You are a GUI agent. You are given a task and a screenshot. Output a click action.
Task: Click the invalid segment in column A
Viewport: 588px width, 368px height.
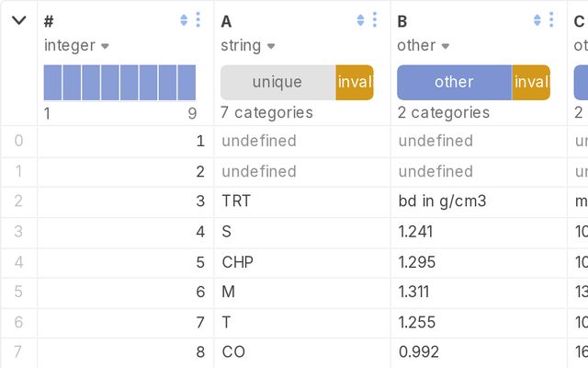(355, 82)
